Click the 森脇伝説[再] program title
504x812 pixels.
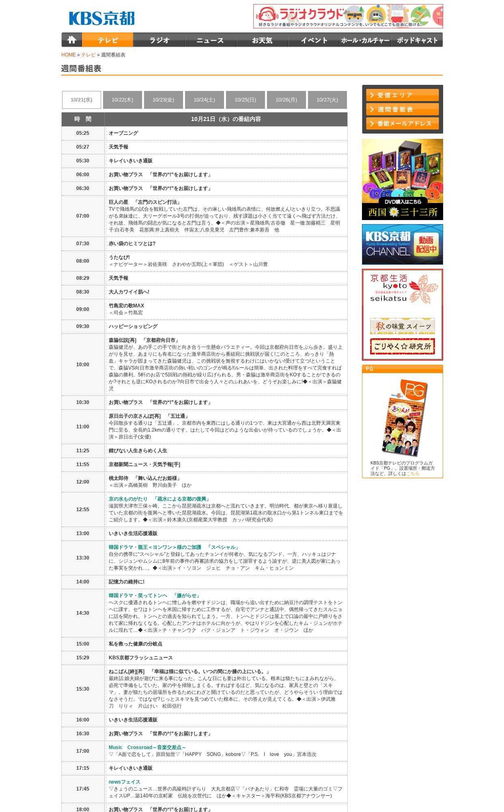point(144,340)
